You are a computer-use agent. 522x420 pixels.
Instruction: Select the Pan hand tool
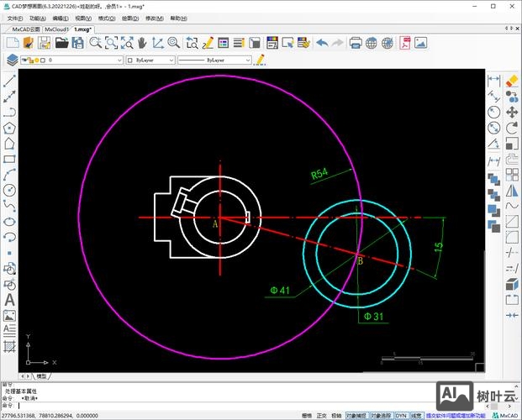(x=141, y=43)
